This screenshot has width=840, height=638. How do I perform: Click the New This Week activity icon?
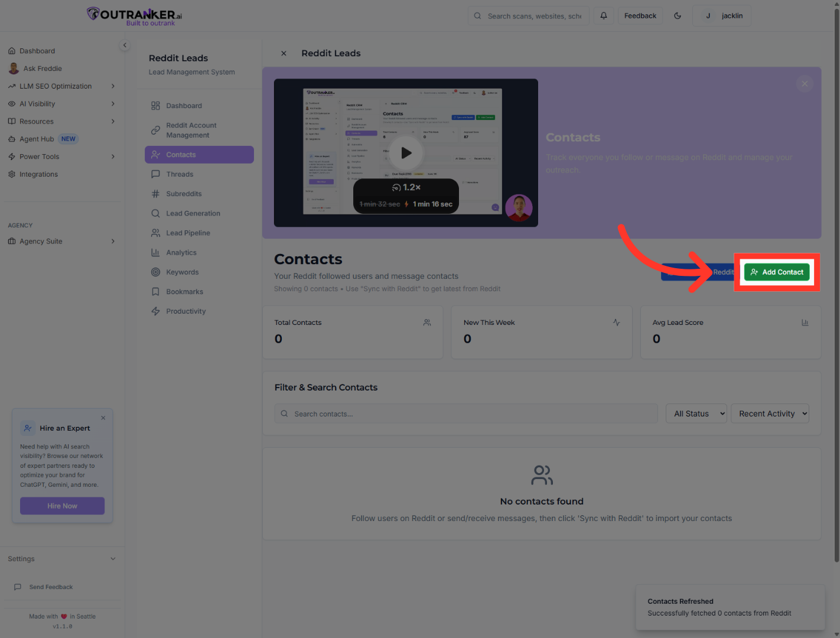[616, 323]
